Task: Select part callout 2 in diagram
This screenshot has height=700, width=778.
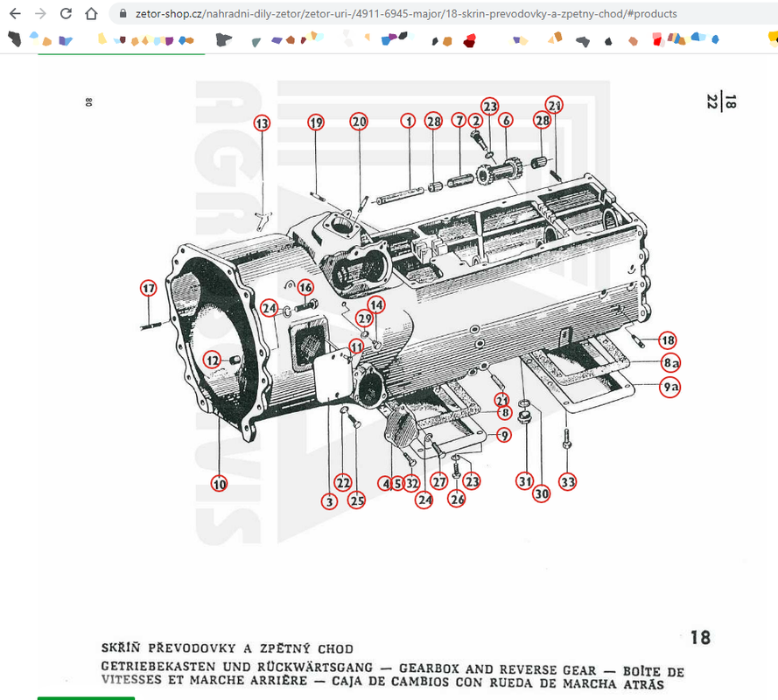Action: (x=476, y=121)
